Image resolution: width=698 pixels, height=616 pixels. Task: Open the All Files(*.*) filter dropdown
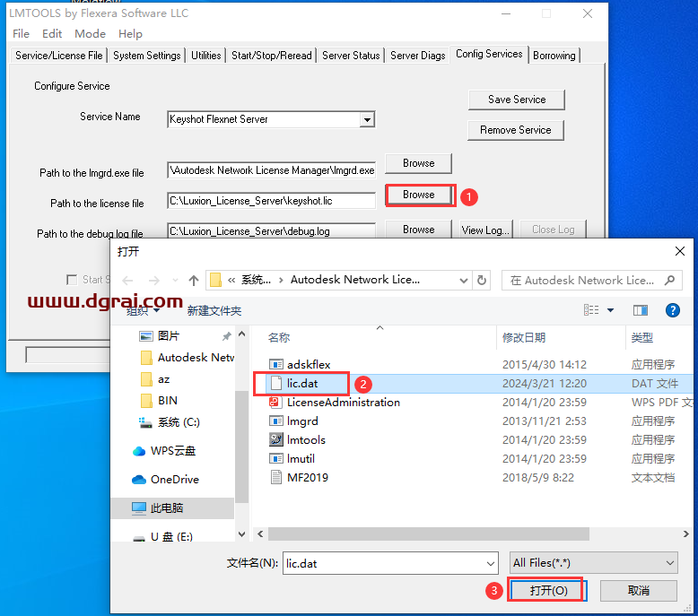click(x=593, y=563)
